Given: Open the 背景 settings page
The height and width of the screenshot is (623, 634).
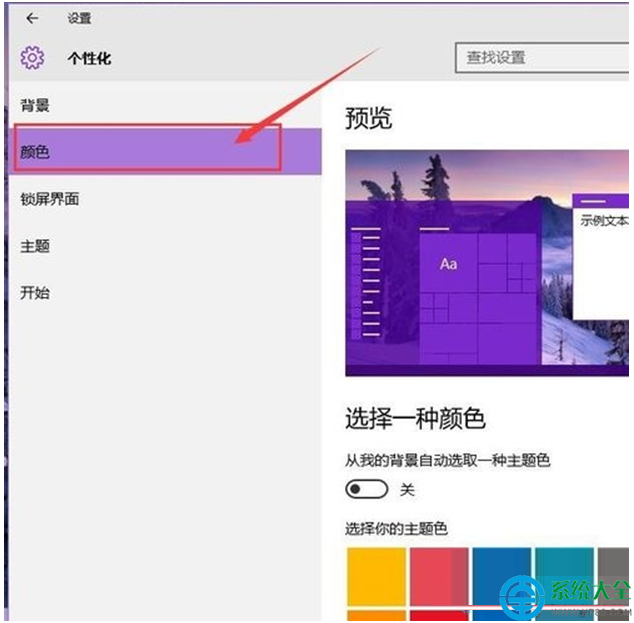Looking at the screenshot, I should 35,105.
